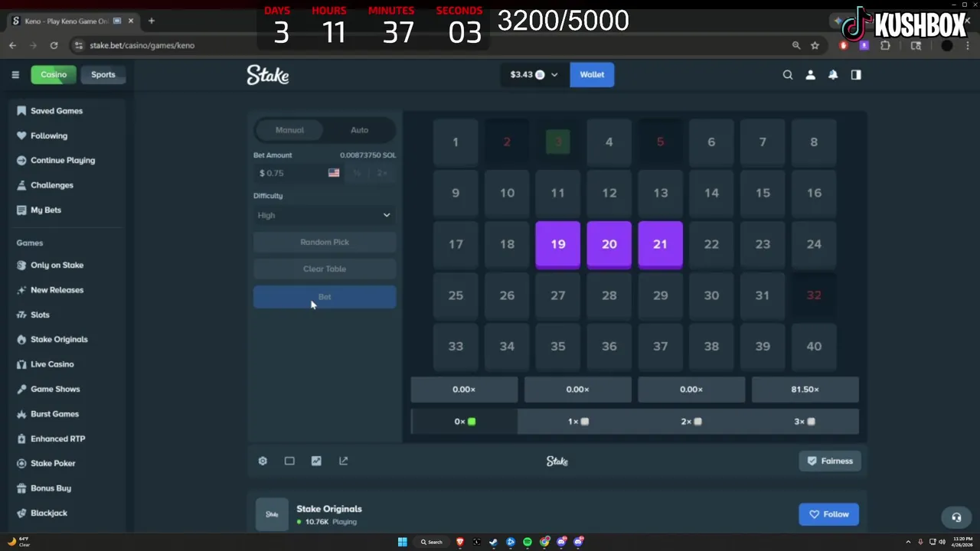Open the notifications bell
Screen dimensions: 980x551
[x=833, y=74]
